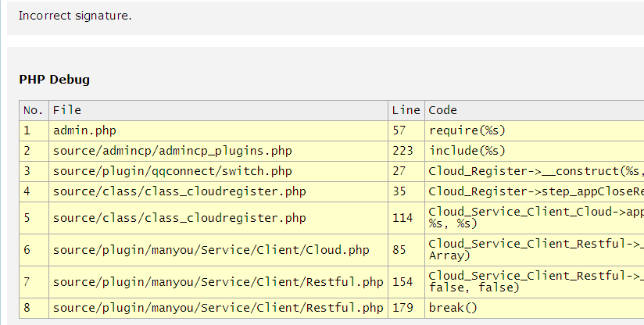The image size is (644, 325).
Task: Select the break() code cell
Action: [453, 308]
